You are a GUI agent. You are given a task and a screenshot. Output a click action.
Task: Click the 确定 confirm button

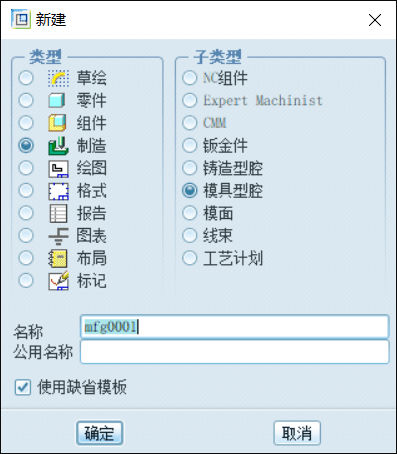pyautogui.click(x=100, y=433)
